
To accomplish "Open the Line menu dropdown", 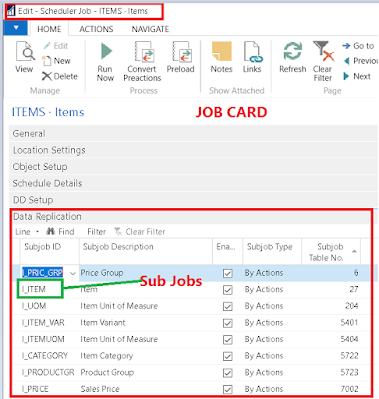I will tap(27, 232).
